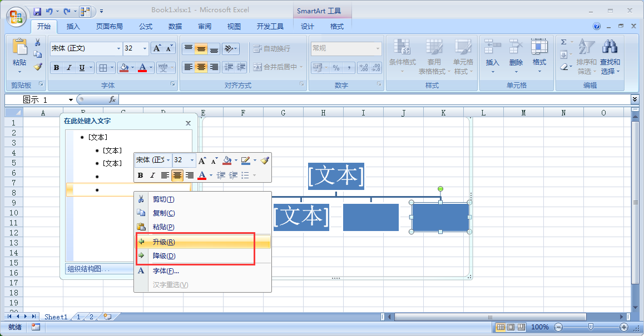Viewport: 644px width, 336px height.
Task: Click the zoom slider handle in status bar
Action: [x=591, y=327]
